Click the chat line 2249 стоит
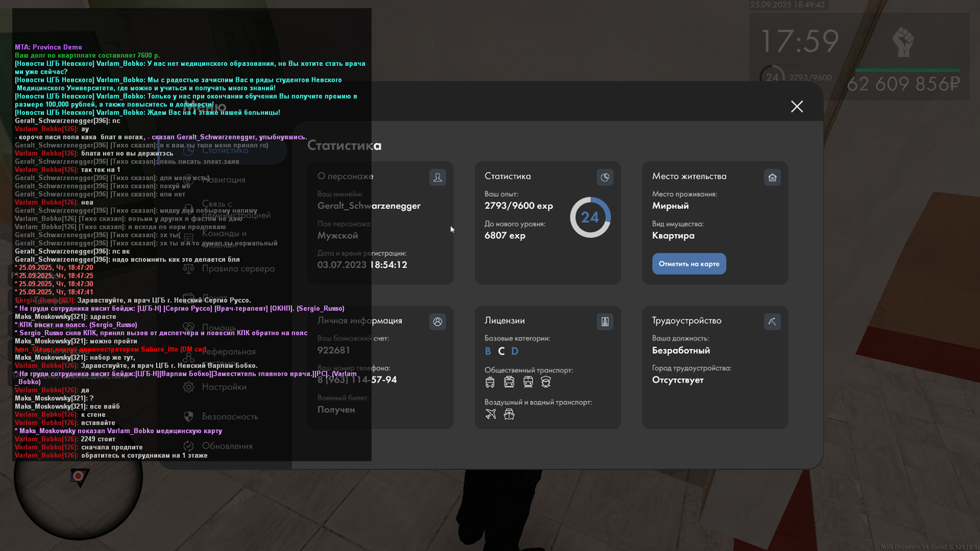980x551 pixels. [65, 439]
